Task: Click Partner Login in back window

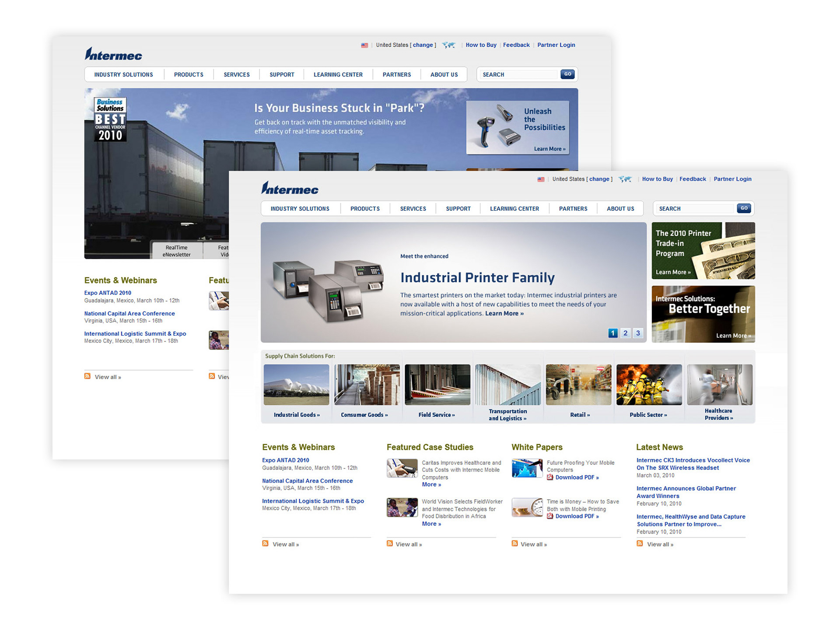Action: tap(556, 45)
